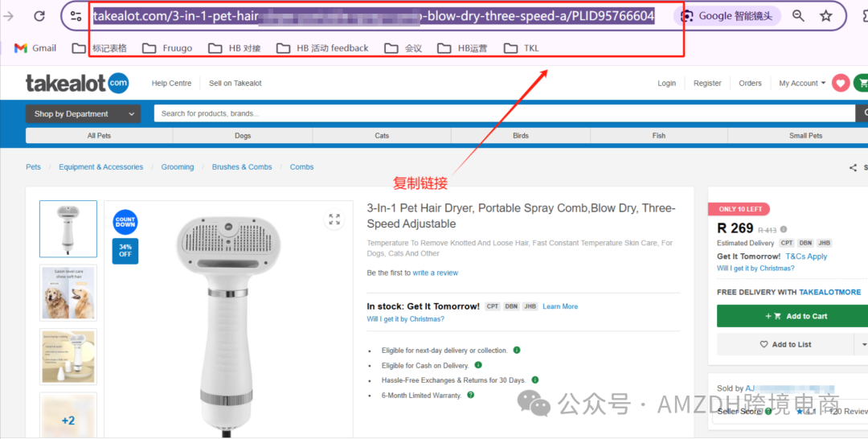Image resolution: width=868 pixels, height=439 pixels.
Task: Select thumbnail showing two golden dogs
Action: click(68, 293)
